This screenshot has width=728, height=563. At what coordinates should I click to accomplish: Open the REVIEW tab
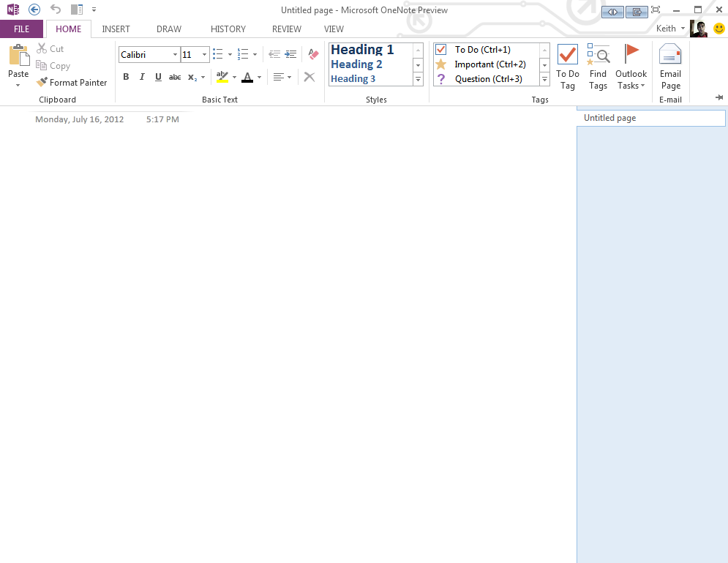coord(287,29)
